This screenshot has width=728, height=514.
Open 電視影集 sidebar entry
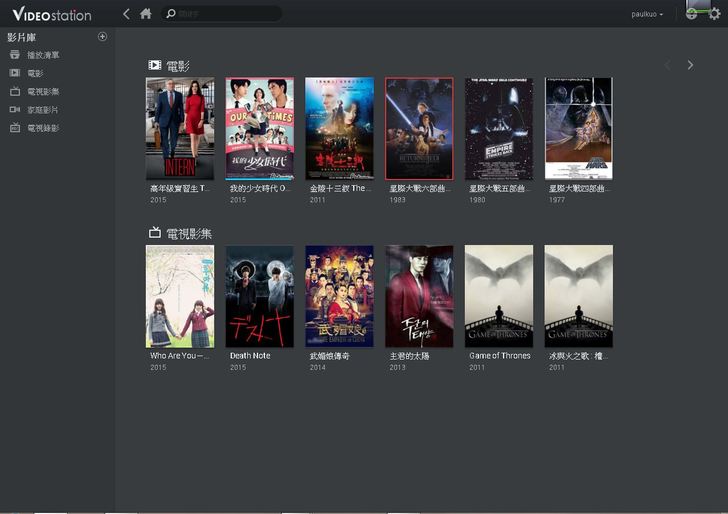click(43, 91)
